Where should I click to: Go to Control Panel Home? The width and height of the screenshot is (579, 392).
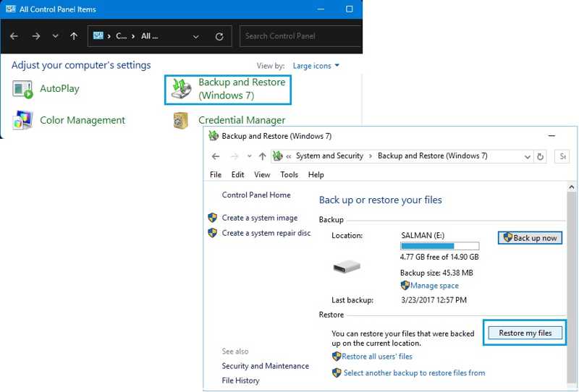pos(256,195)
